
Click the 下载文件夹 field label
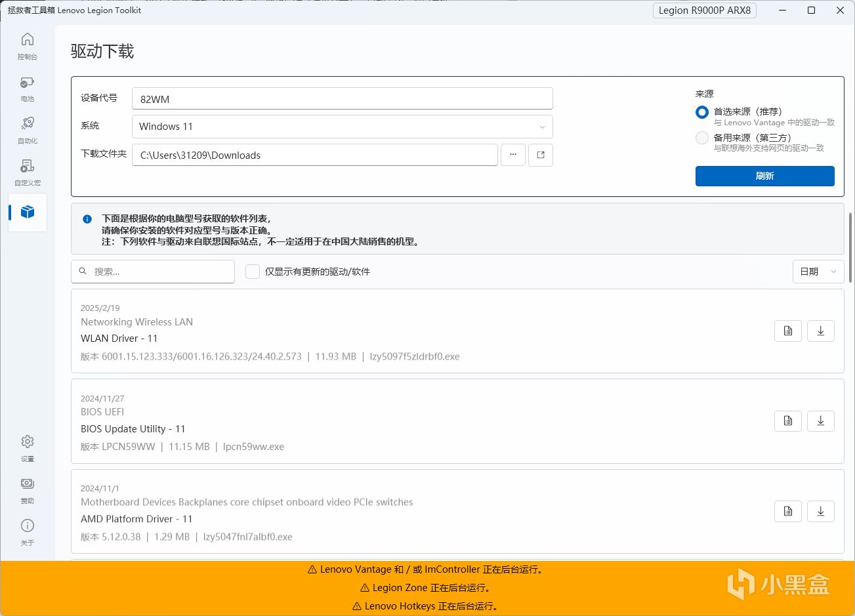104,154
